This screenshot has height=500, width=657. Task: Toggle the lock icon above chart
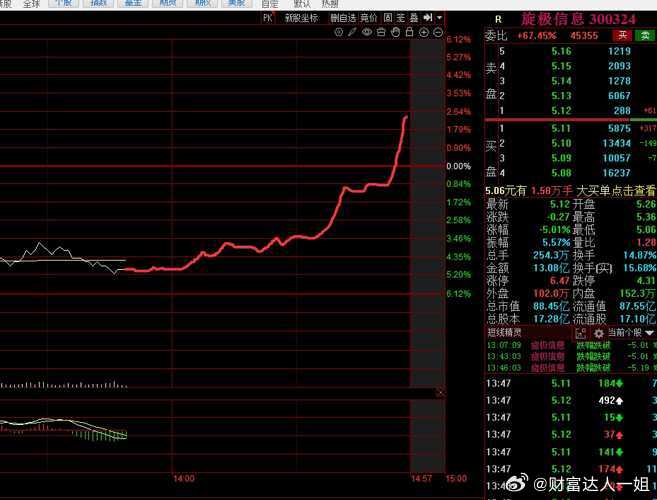pyautogui.click(x=409, y=32)
